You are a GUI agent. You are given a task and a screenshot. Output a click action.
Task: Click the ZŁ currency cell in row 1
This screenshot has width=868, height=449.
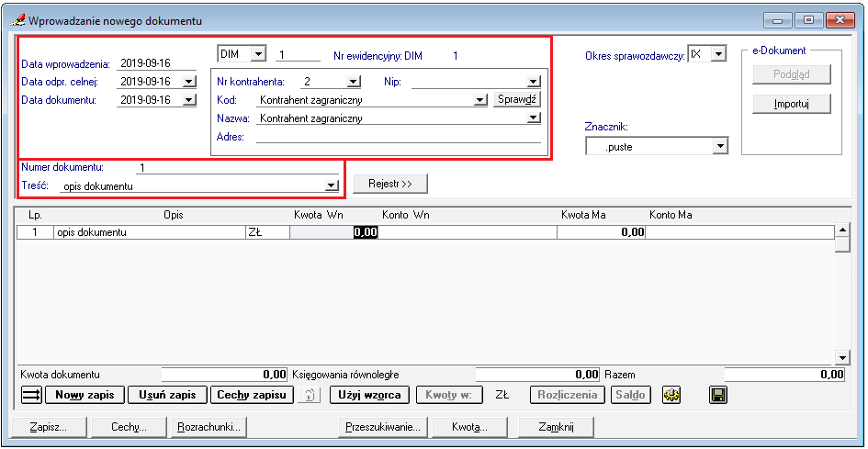coord(267,232)
